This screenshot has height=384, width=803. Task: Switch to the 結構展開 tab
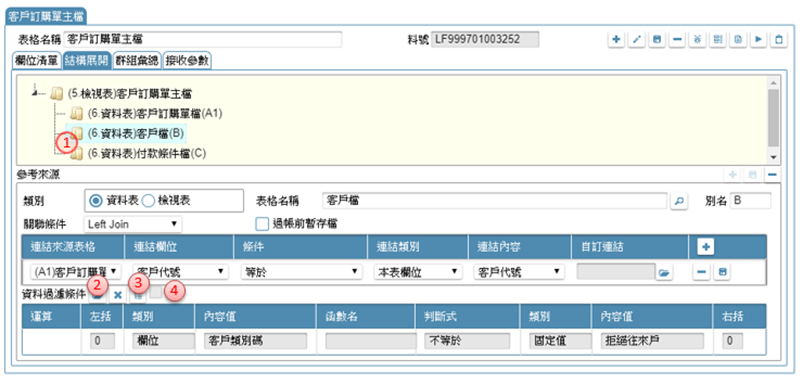pyautogui.click(x=86, y=60)
